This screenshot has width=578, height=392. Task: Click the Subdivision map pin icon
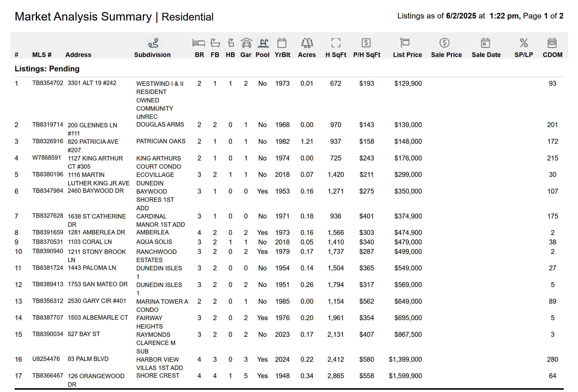pos(153,43)
